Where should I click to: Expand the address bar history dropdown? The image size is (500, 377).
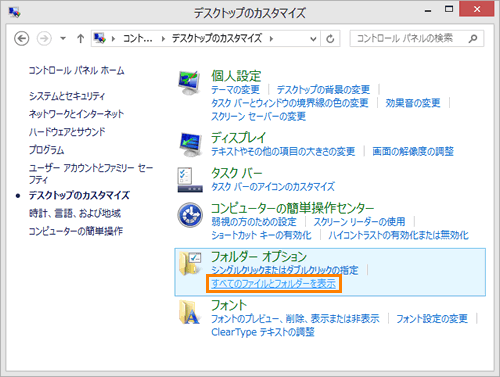[x=313, y=39]
